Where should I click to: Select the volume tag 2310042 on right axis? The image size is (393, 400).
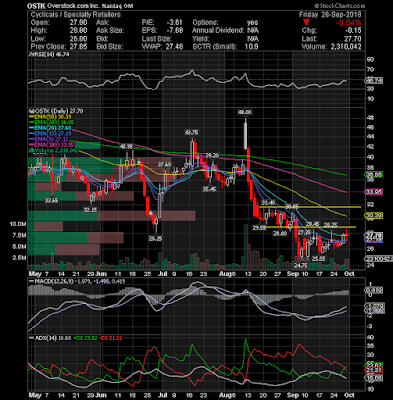tap(379, 259)
